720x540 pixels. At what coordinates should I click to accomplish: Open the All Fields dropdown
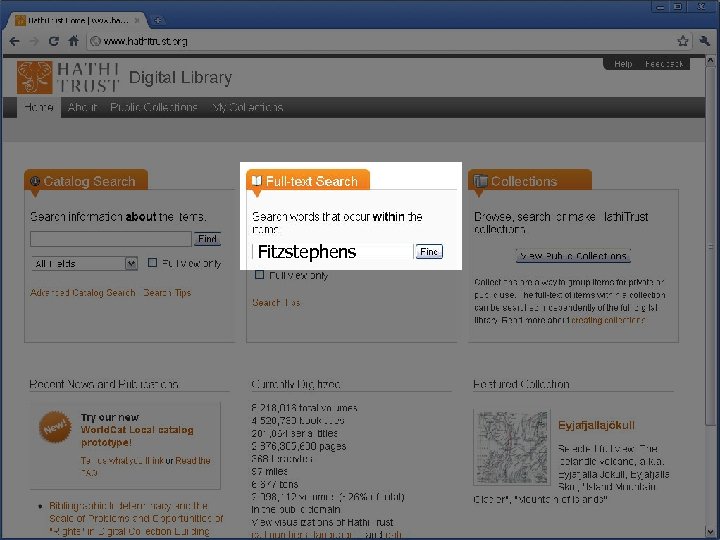click(84, 264)
